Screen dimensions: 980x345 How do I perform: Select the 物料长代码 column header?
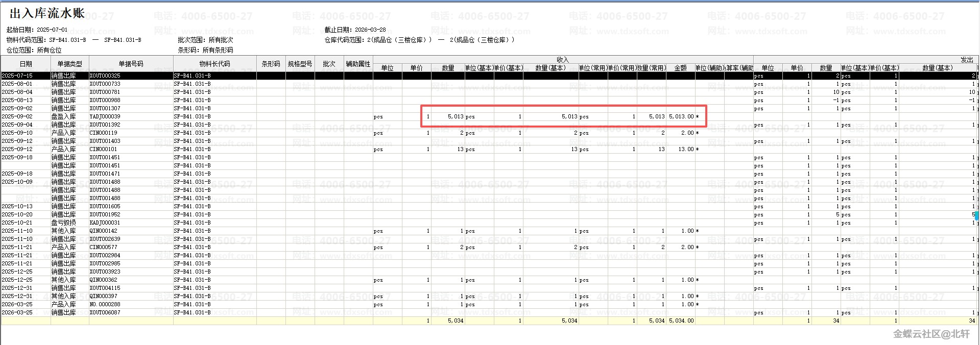(214, 64)
